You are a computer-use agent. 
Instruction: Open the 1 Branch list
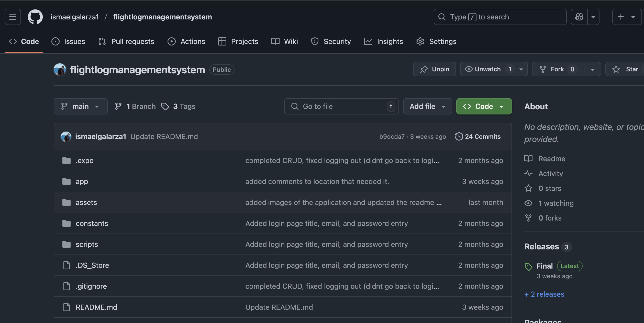point(135,106)
